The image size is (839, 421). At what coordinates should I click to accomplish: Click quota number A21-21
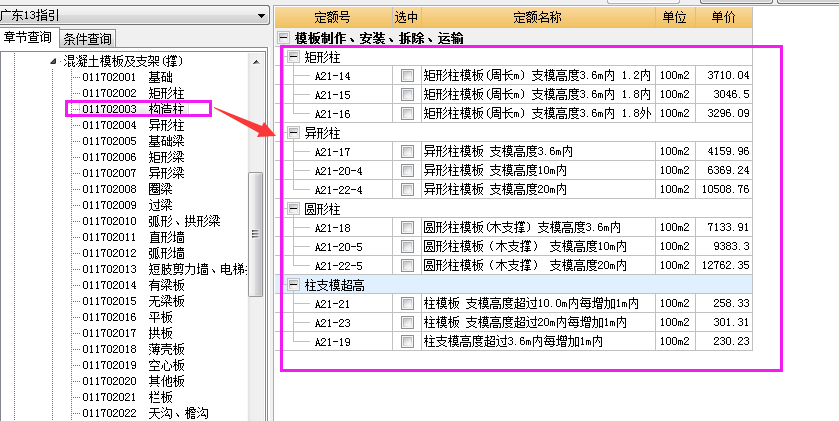coord(332,304)
